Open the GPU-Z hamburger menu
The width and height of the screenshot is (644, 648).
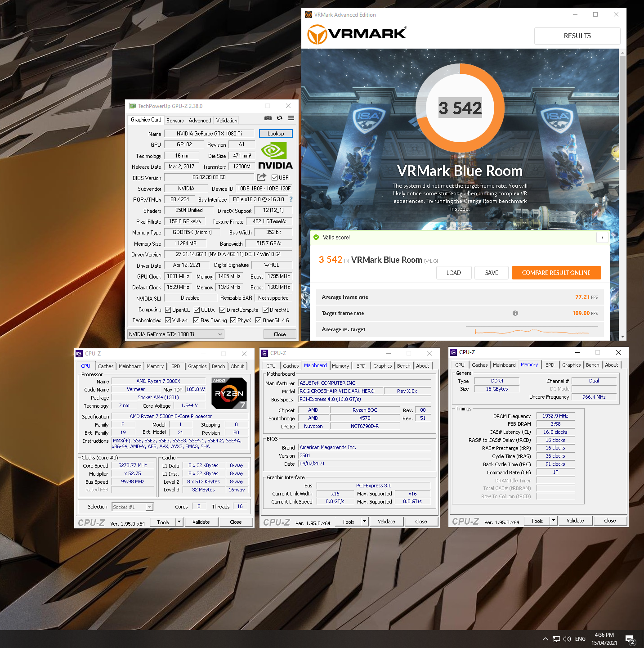pos(291,118)
